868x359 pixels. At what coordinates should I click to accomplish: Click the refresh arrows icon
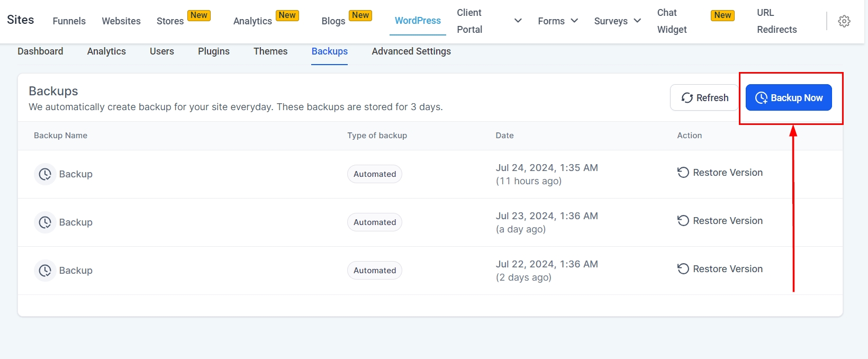(x=687, y=98)
